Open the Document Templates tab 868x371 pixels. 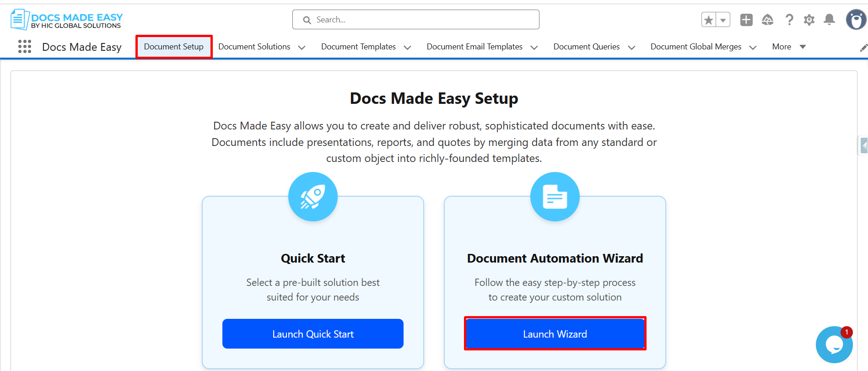coord(358,47)
